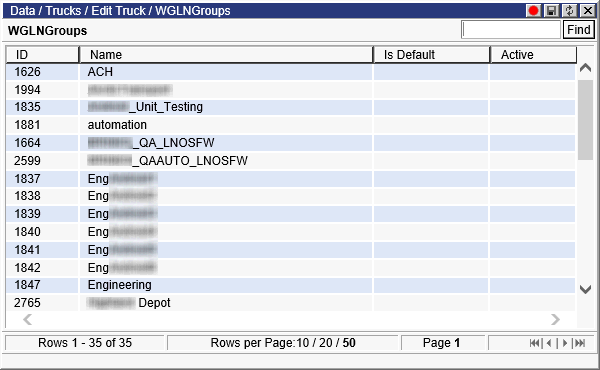Click the vertical scrollbar thumb

point(585,120)
